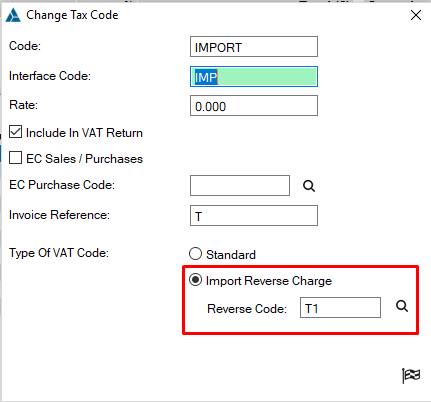
Task: Focus the Rate field showing 0.000
Action: [254, 106]
